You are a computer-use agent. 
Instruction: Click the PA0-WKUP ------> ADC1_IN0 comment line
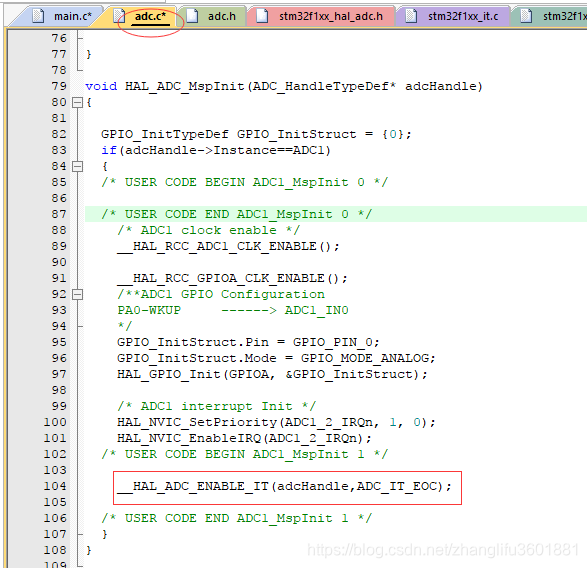tap(233, 310)
